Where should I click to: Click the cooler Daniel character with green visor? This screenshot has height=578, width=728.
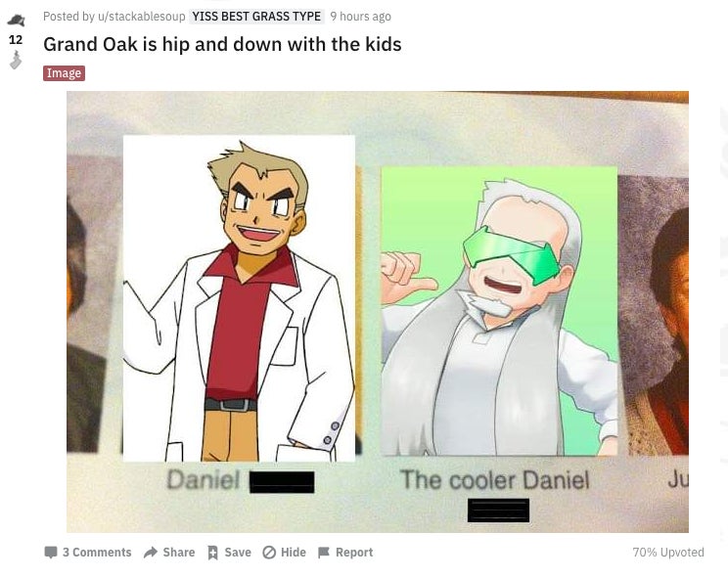click(499, 311)
